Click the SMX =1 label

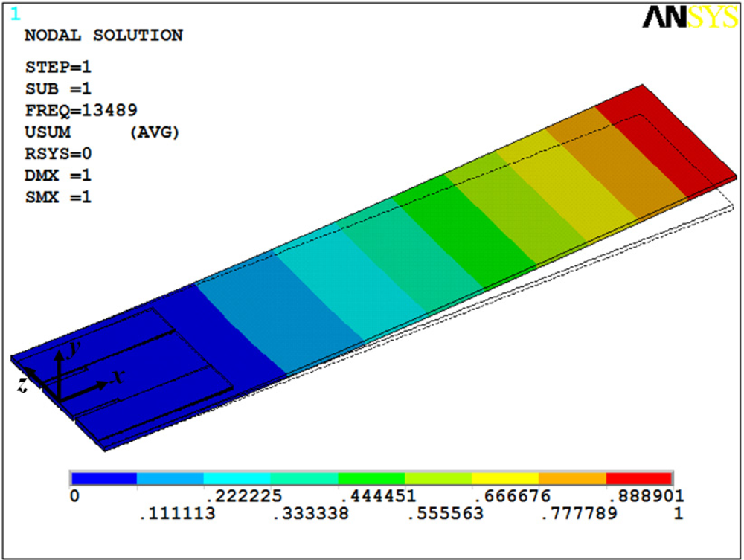coord(59,198)
